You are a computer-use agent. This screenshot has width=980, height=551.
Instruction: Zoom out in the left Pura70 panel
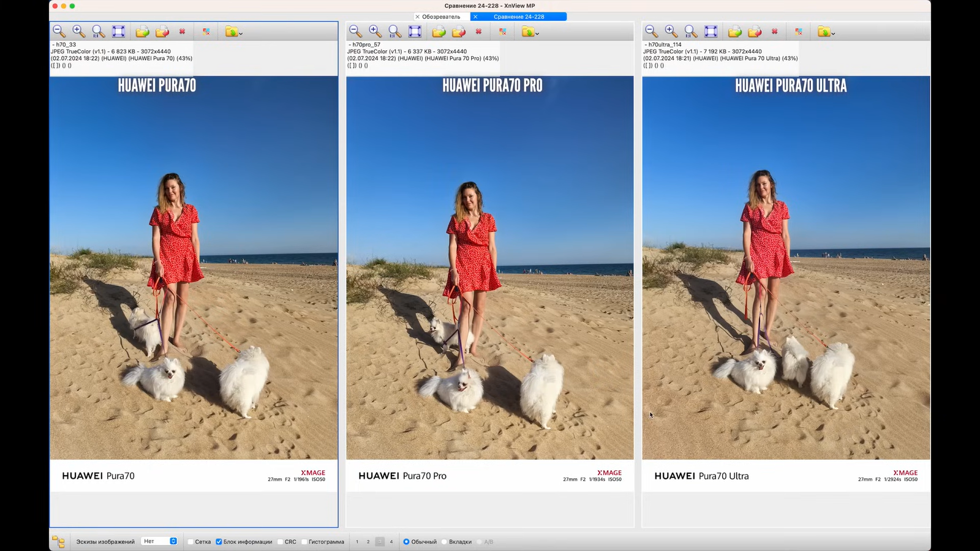pyautogui.click(x=59, y=31)
